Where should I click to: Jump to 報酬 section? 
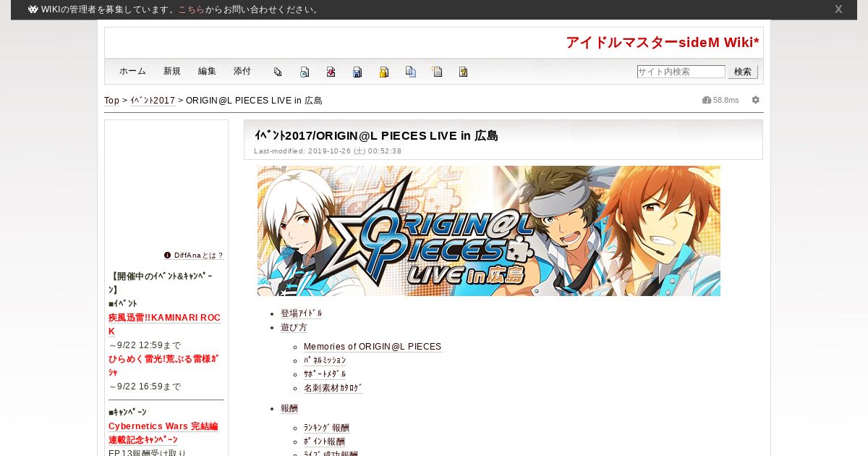coord(289,408)
